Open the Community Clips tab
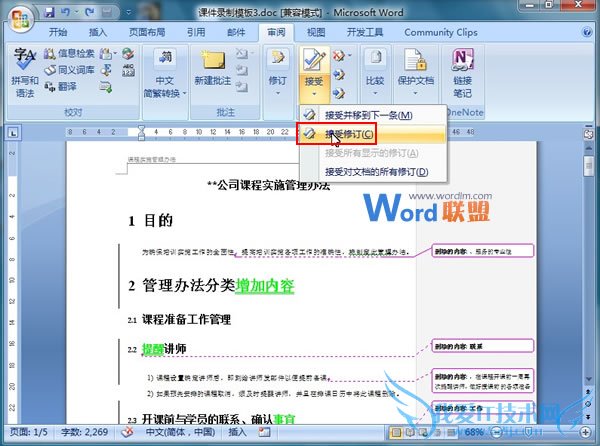Image resolution: width=600 pixels, height=446 pixels. [x=441, y=32]
